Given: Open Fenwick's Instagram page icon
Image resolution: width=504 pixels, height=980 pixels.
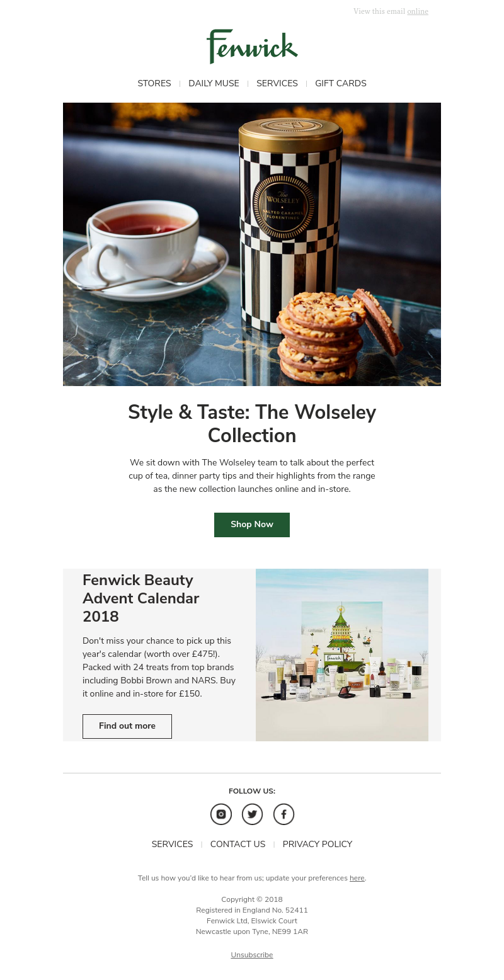Looking at the screenshot, I should coord(221,814).
